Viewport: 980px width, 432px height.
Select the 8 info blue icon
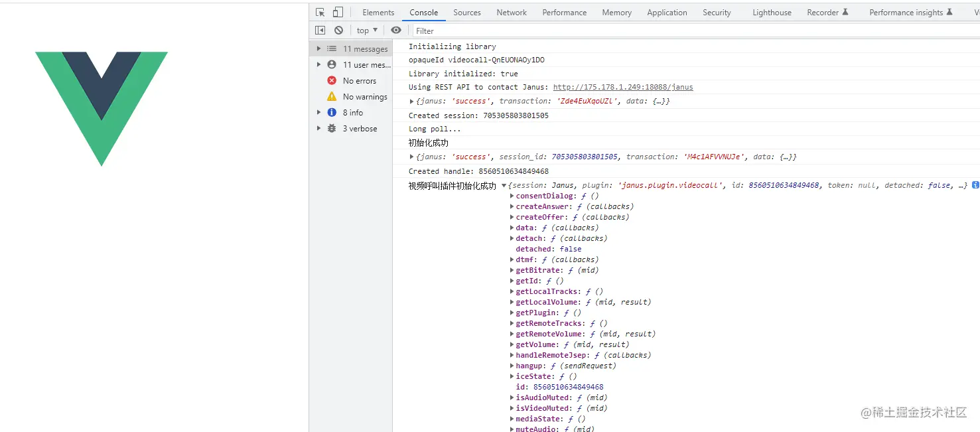[332, 112]
